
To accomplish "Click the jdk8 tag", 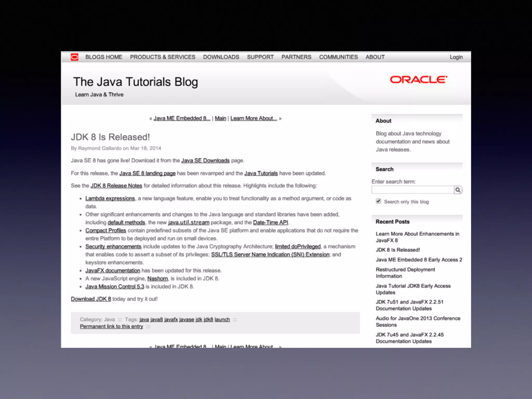I will coord(208,320).
